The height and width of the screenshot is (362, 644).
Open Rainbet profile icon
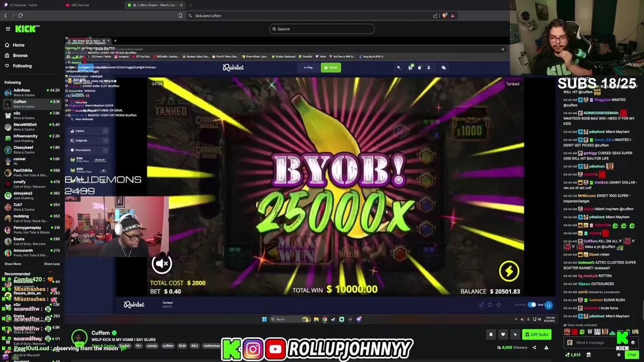click(x=429, y=67)
